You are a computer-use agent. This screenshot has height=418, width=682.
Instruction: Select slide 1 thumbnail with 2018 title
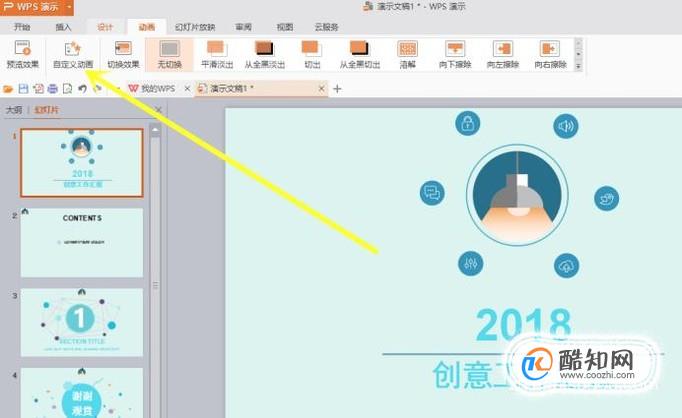[82, 163]
